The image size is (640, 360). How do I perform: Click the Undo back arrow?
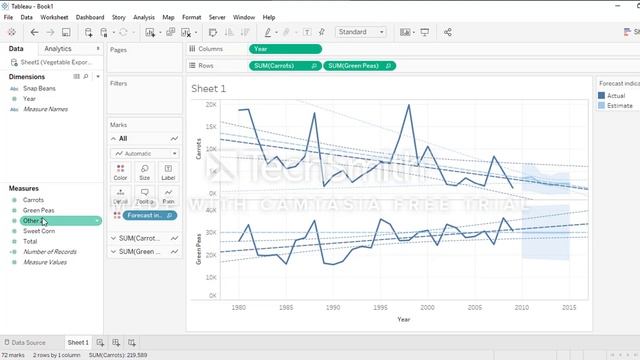click(34, 32)
